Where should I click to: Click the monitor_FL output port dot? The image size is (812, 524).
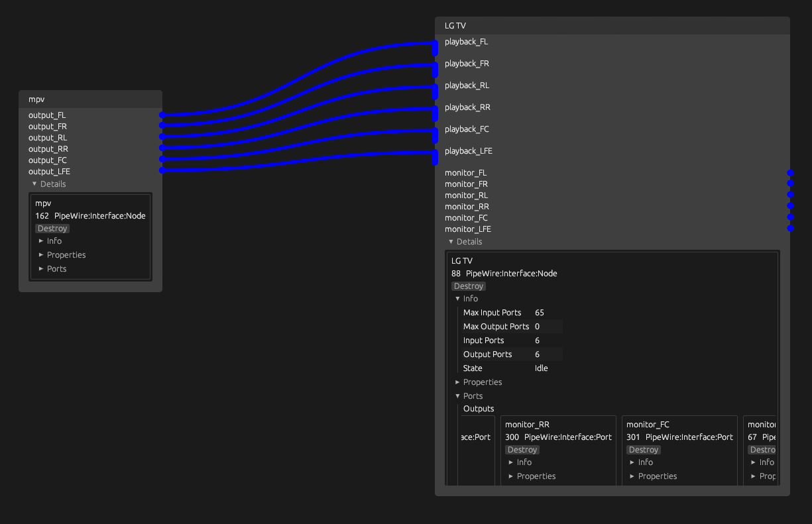pos(790,173)
